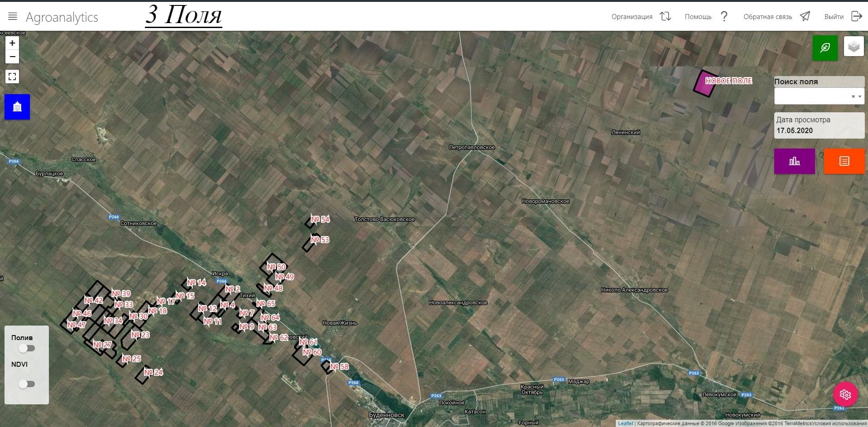This screenshot has height=427, width=868.
Task: Open the orange list report button
Action: pos(844,161)
